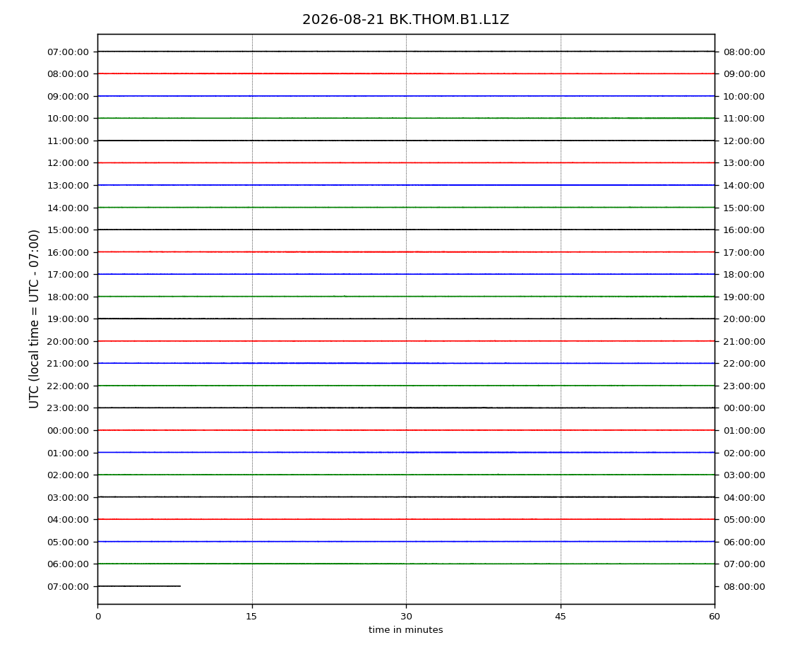Click the blue 09:00:00 trace line
Image resolution: width=812 pixels, height=671 pixels.
406,96
